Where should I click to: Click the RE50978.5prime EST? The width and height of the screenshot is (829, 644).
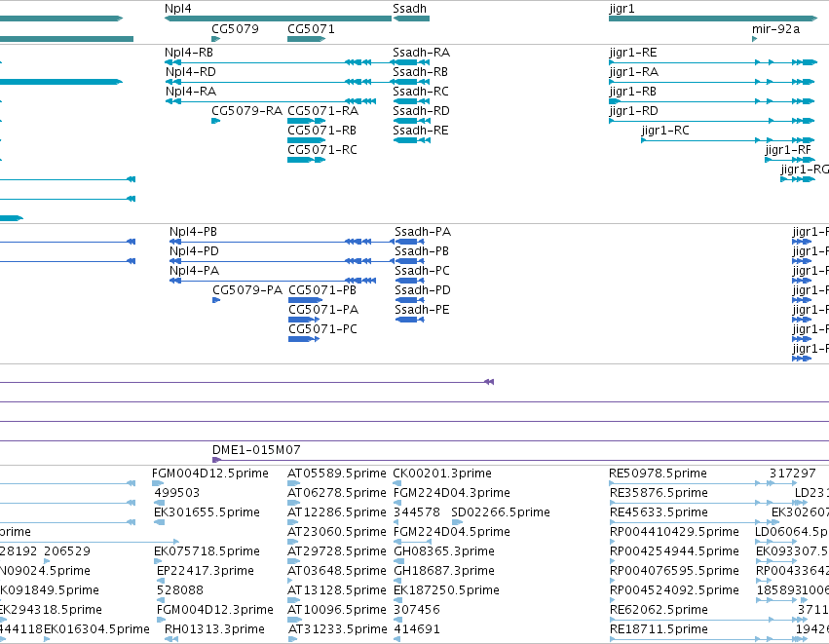tap(659, 474)
